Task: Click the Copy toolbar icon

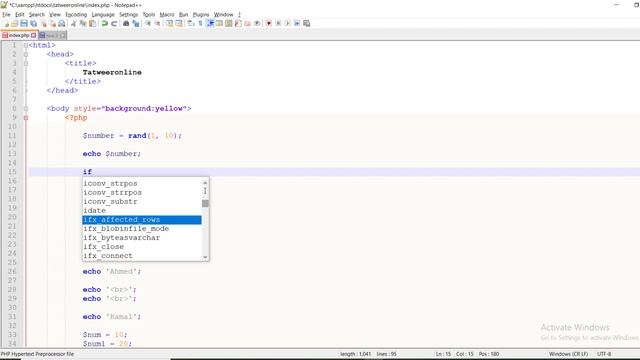Action: click(x=83, y=24)
